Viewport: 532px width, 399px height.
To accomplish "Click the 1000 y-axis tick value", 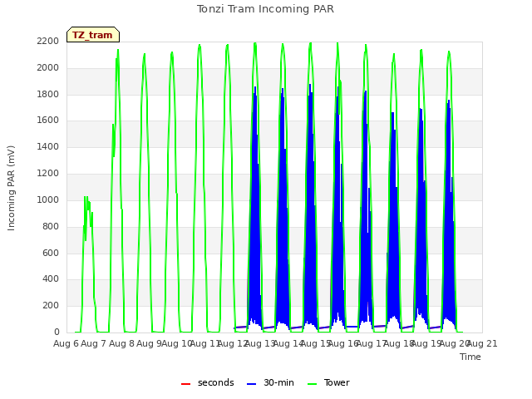I will pyautogui.click(x=48, y=199).
